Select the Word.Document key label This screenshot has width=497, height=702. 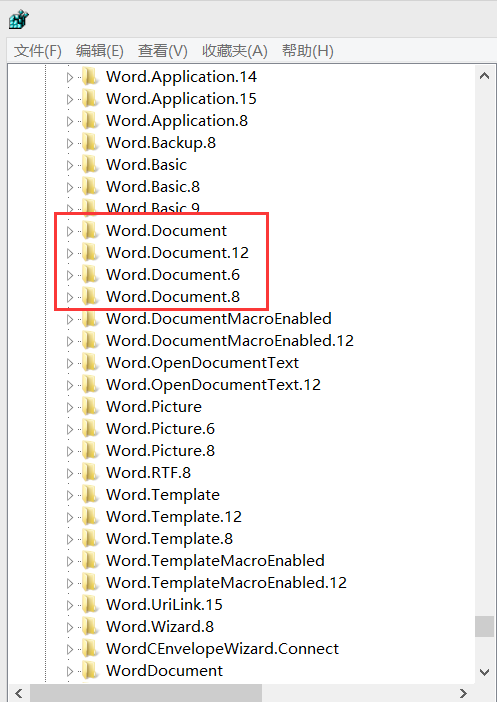[167, 231]
